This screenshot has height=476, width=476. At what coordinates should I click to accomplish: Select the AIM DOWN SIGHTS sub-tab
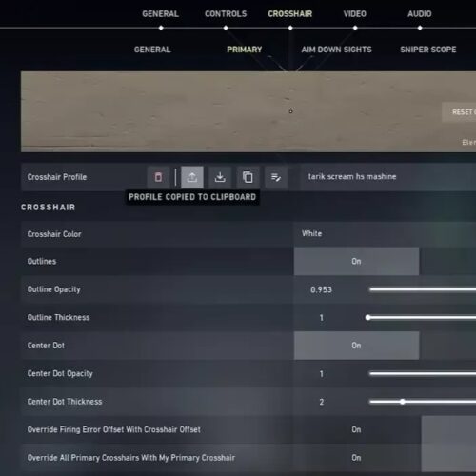point(336,50)
